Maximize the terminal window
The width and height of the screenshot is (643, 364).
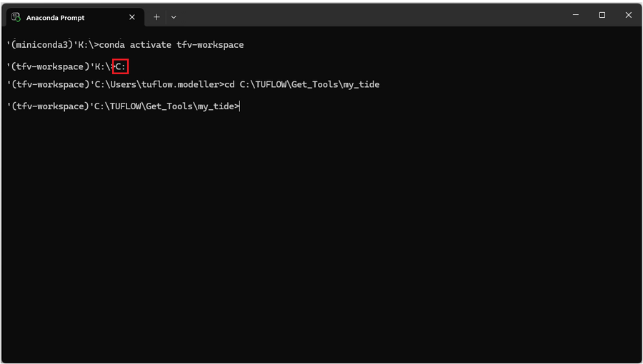602,15
